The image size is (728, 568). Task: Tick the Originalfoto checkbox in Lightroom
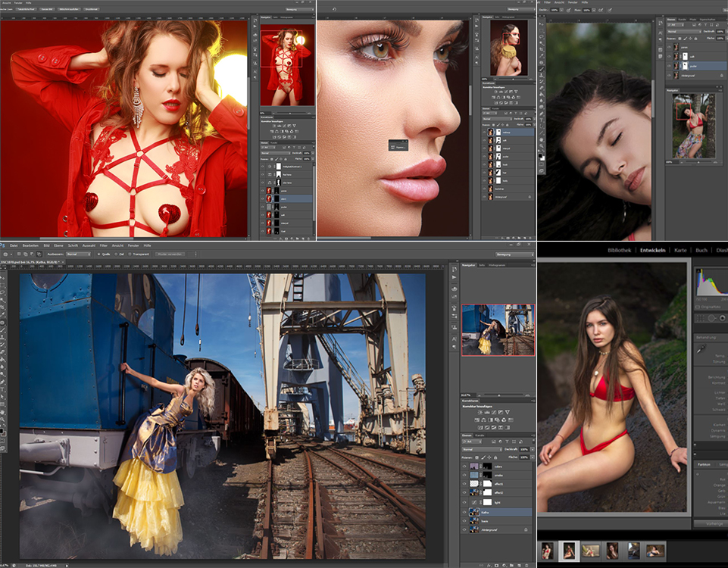click(x=698, y=307)
